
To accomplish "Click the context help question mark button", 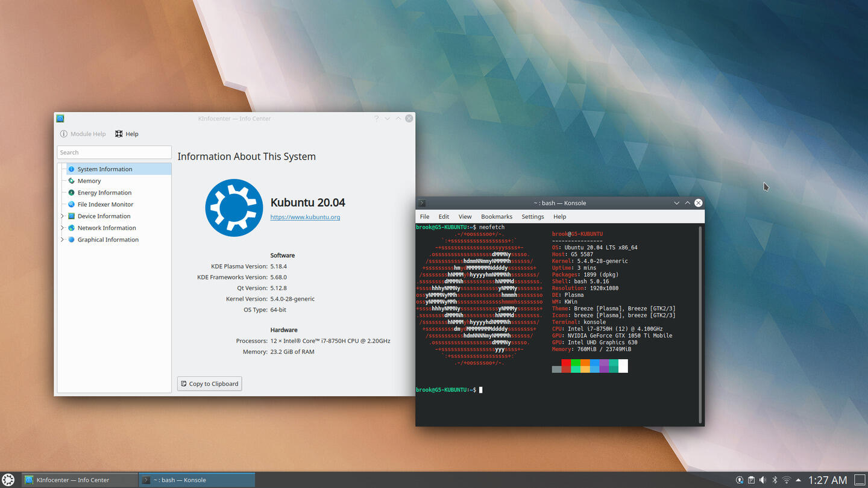I will pyautogui.click(x=376, y=119).
